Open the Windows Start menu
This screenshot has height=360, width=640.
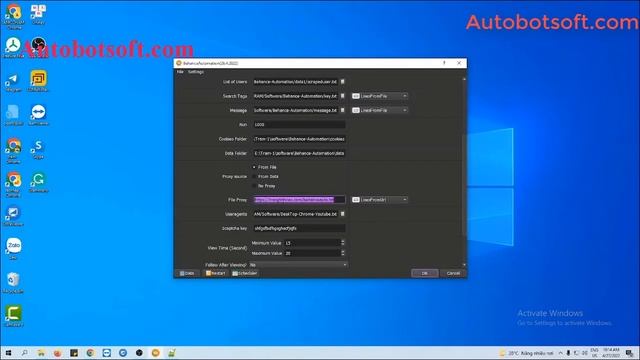tap(8, 353)
